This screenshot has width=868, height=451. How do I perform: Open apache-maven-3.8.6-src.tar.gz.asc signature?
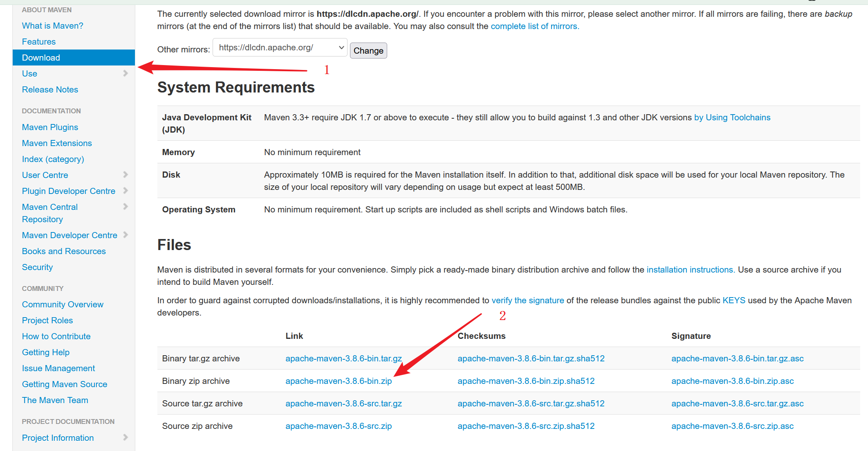(x=738, y=404)
